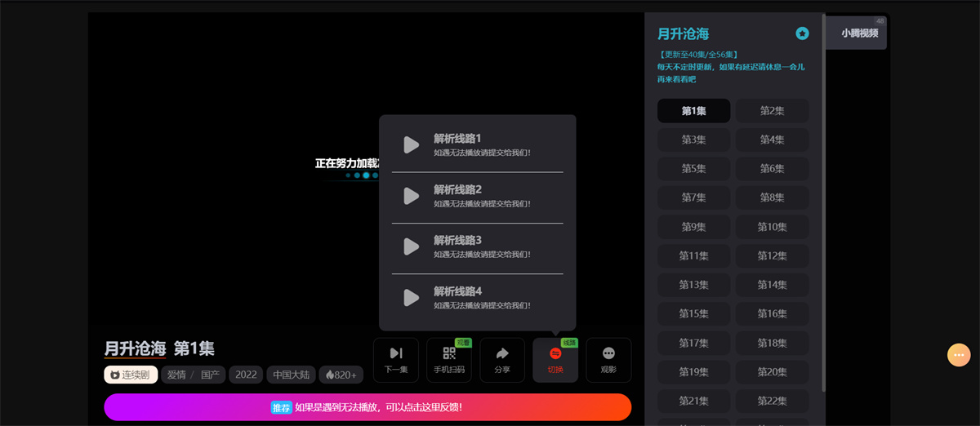Click the next episode (下一集) icon

tap(396, 353)
